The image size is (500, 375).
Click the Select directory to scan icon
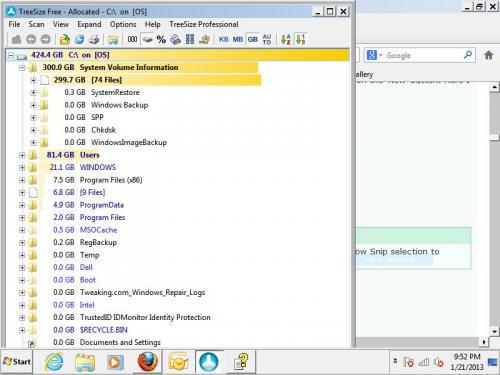65,39
